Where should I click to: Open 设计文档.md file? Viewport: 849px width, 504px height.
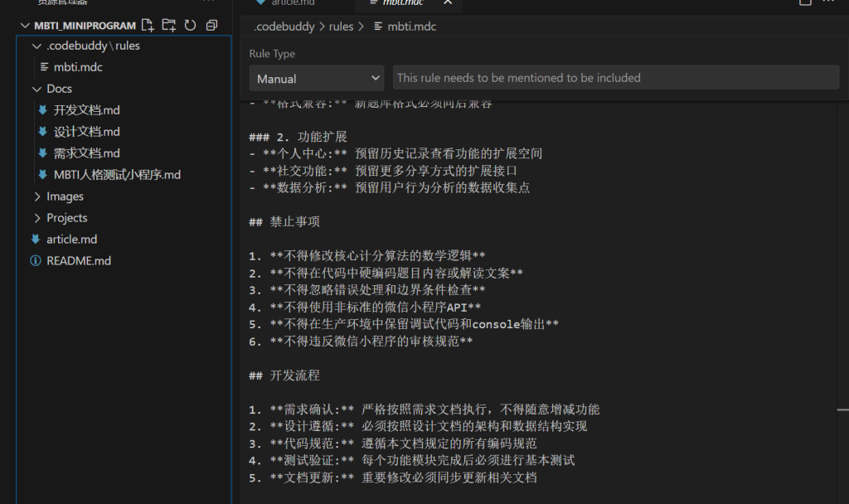[87, 132]
